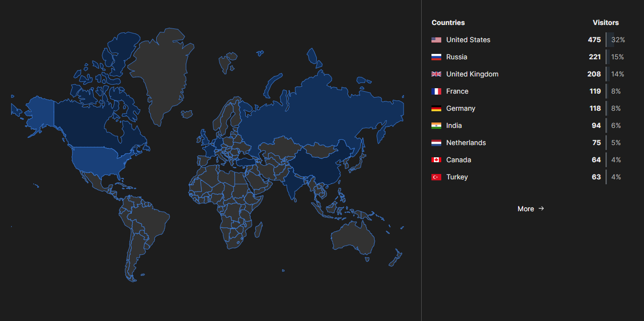Click the Turkey flag icon

(x=436, y=177)
